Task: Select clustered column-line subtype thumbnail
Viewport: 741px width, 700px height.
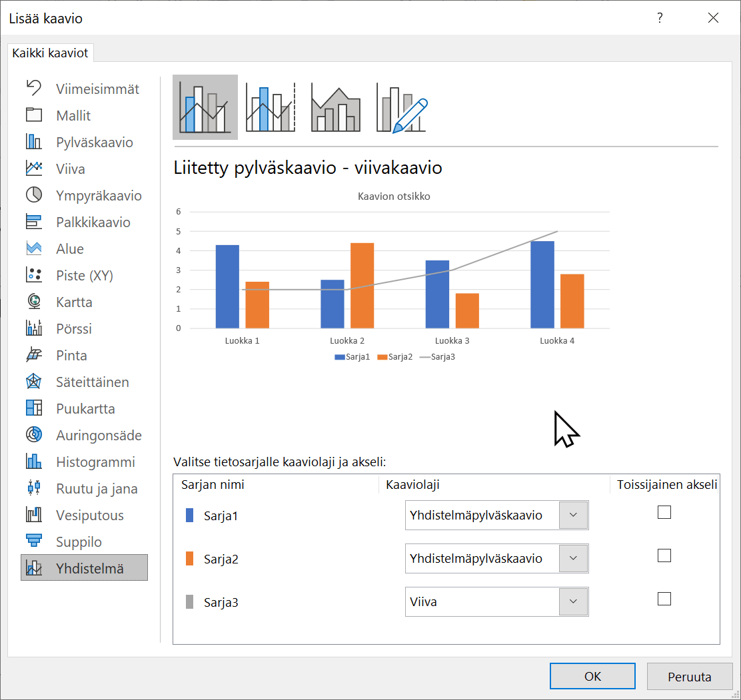Action: coord(205,107)
